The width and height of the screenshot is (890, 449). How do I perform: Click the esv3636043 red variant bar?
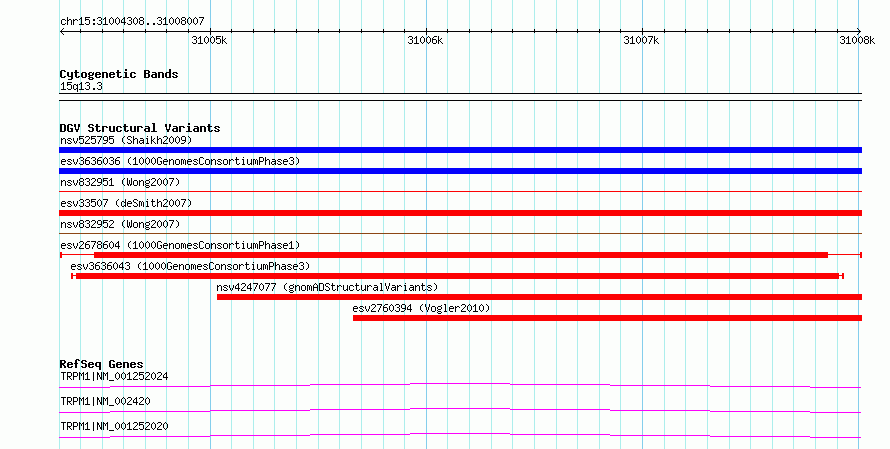[457, 276]
